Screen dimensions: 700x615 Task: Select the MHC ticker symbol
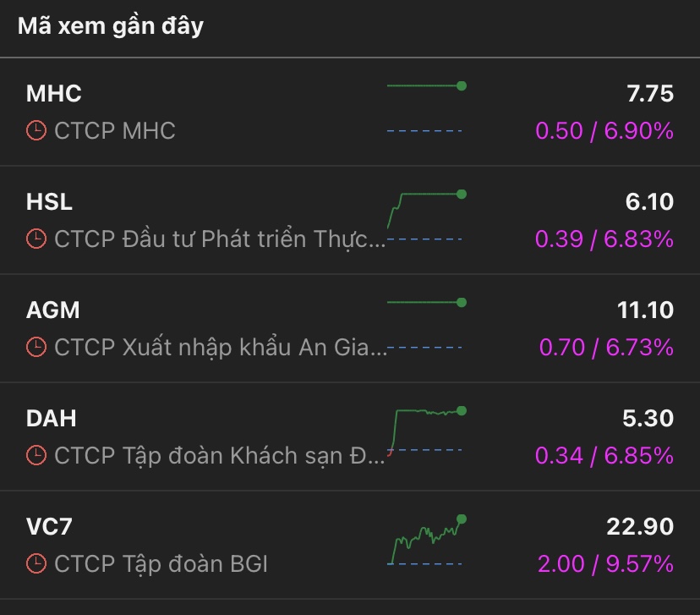click(x=54, y=93)
